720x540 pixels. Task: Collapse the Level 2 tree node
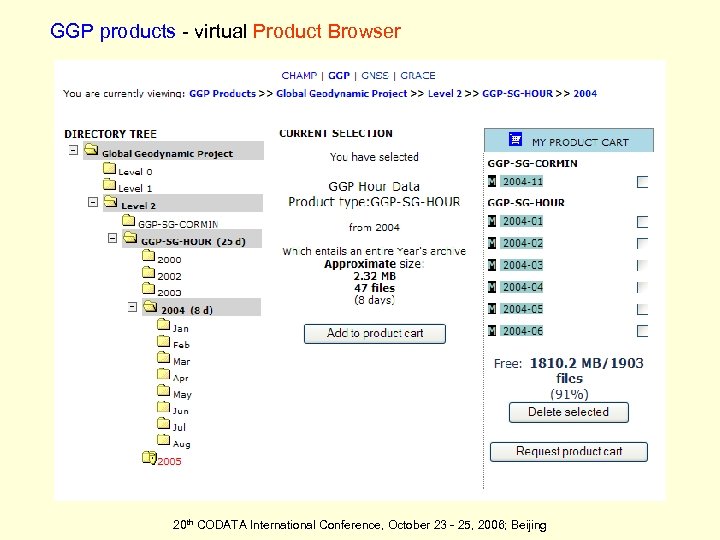93,202
